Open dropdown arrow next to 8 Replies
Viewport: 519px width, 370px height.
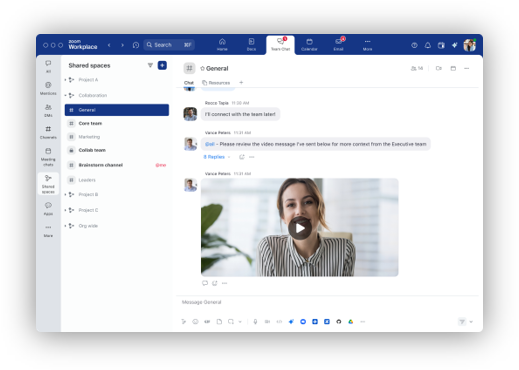[229, 157]
